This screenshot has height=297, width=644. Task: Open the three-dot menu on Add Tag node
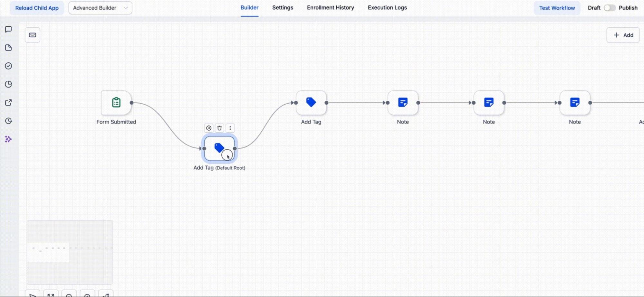coord(230,128)
